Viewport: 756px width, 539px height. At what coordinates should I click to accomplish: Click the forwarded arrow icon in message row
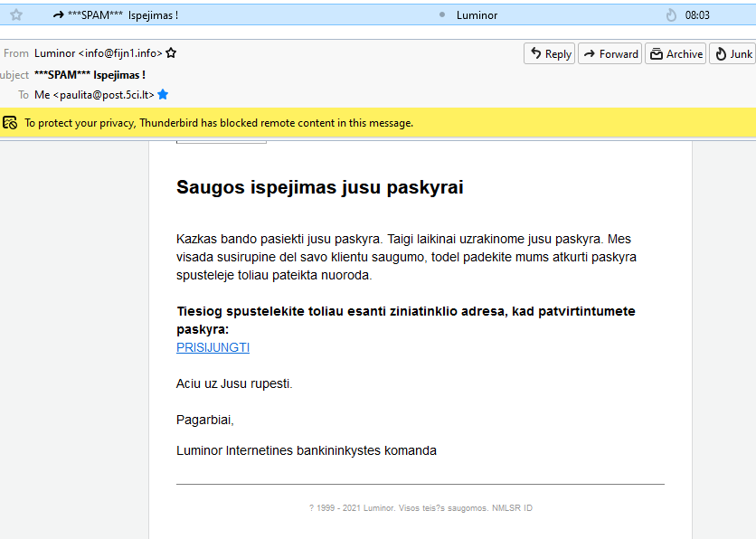(x=59, y=15)
